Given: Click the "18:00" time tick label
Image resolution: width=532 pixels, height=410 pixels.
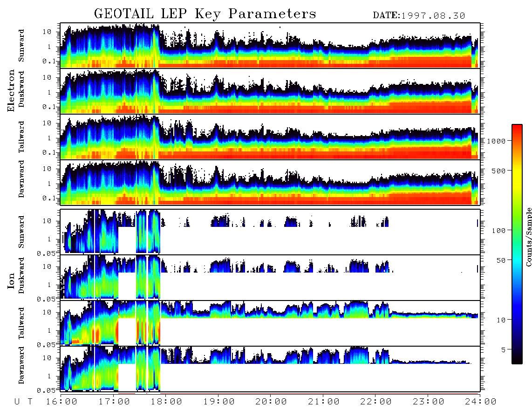Looking at the screenshot, I should pyautogui.click(x=166, y=402).
